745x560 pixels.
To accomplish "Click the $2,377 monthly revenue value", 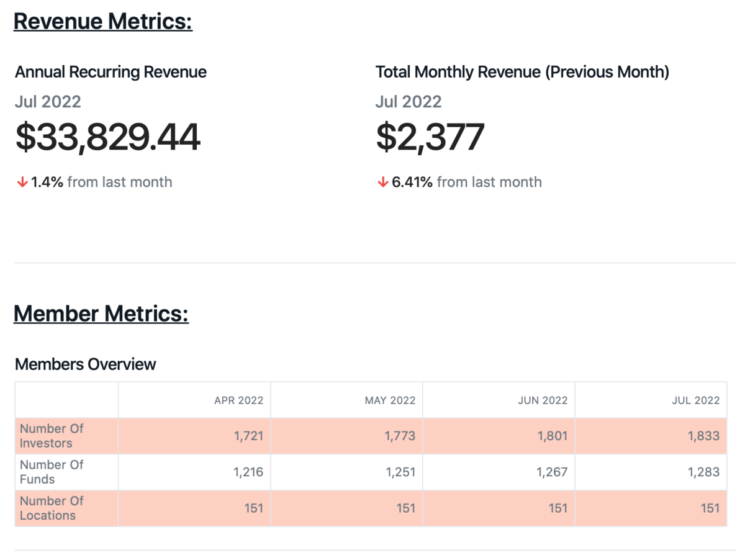I will [430, 138].
